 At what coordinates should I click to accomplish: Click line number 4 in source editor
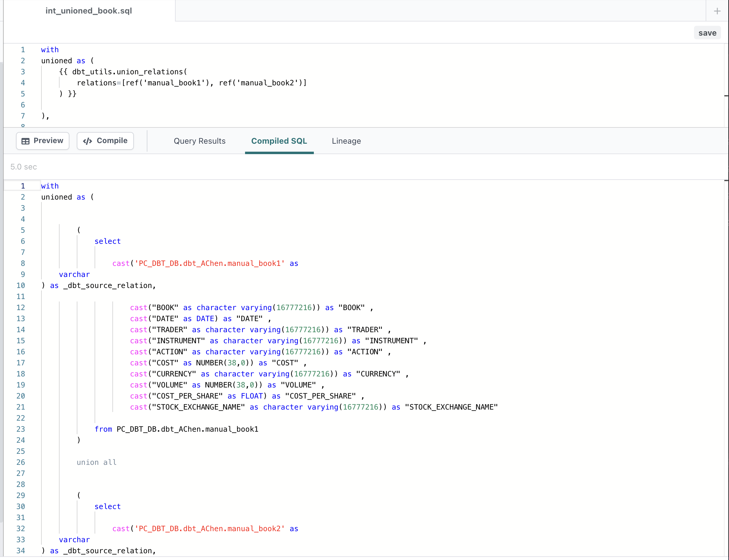coord(23,83)
